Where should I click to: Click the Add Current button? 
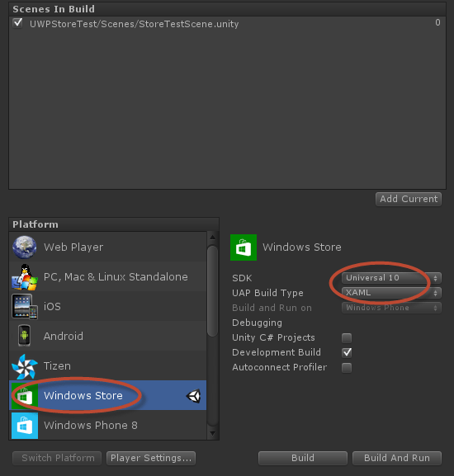(409, 199)
